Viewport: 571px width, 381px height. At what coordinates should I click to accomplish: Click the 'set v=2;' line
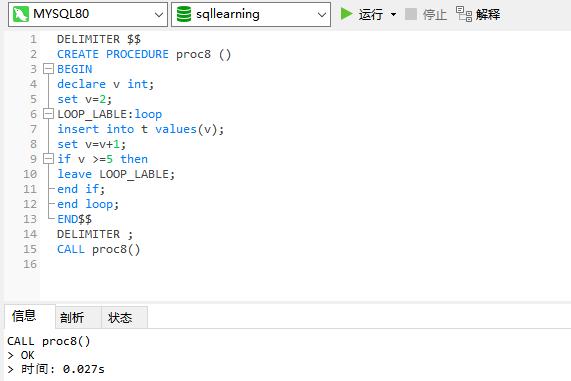pyautogui.click(x=84, y=99)
